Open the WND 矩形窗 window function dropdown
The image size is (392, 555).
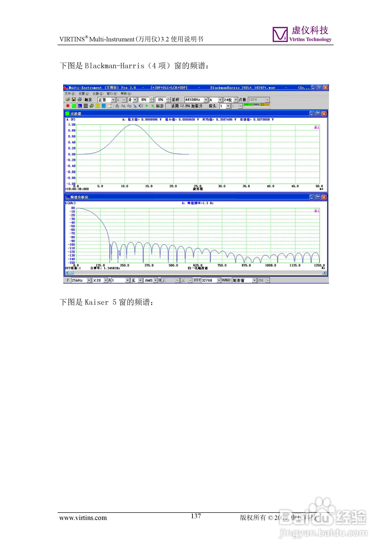click(x=254, y=280)
